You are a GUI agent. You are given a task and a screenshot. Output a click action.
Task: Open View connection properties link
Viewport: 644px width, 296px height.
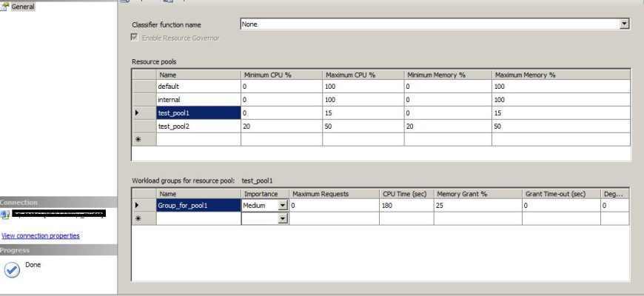pos(41,236)
